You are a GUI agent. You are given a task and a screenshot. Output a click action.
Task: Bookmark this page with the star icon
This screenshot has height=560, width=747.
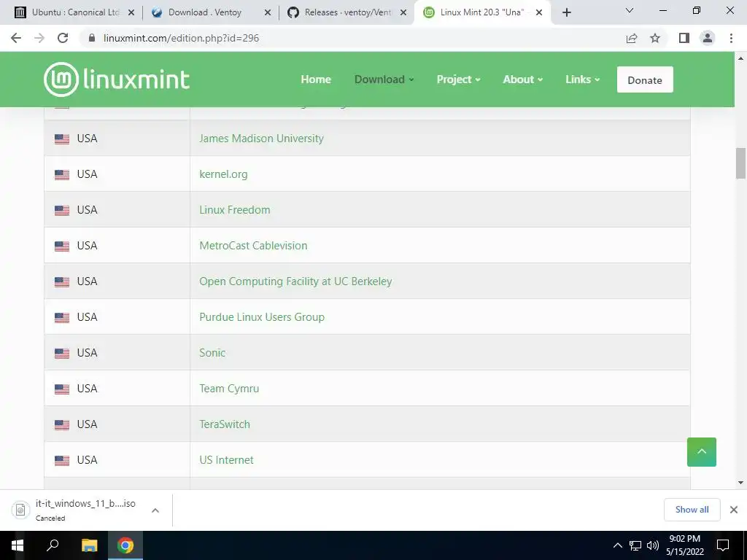655,38
